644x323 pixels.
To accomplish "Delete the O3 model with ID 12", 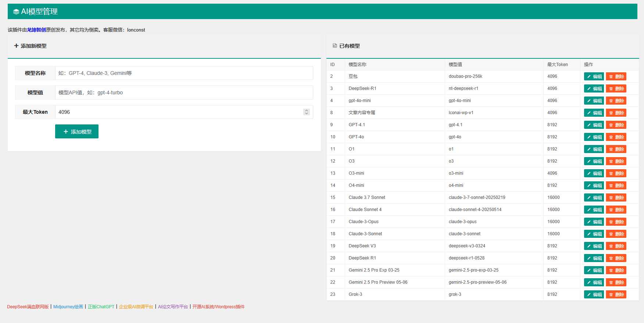I will [616, 161].
